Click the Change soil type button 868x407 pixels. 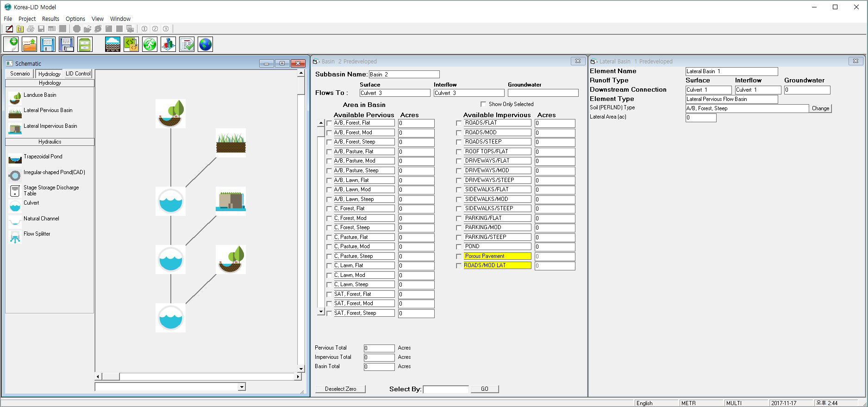[x=820, y=108]
